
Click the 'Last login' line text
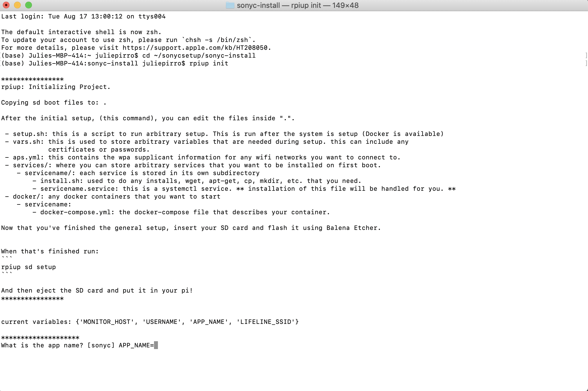pos(83,17)
